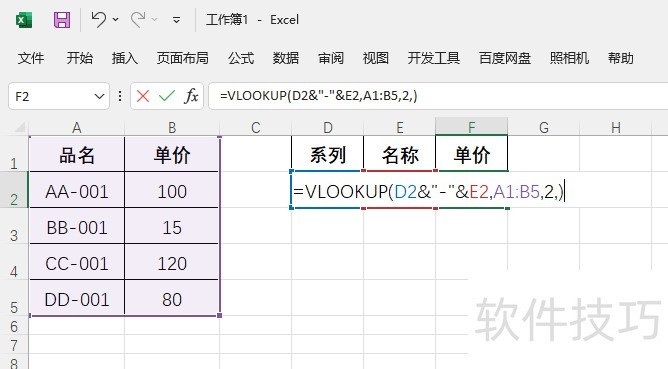
Task: Select row 6 header
Action: tap(14, 326)
